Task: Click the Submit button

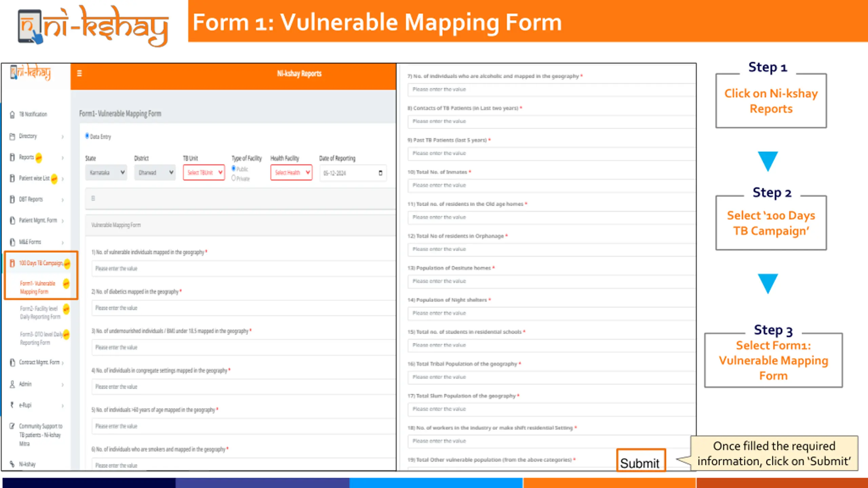Action: [640, 461]
